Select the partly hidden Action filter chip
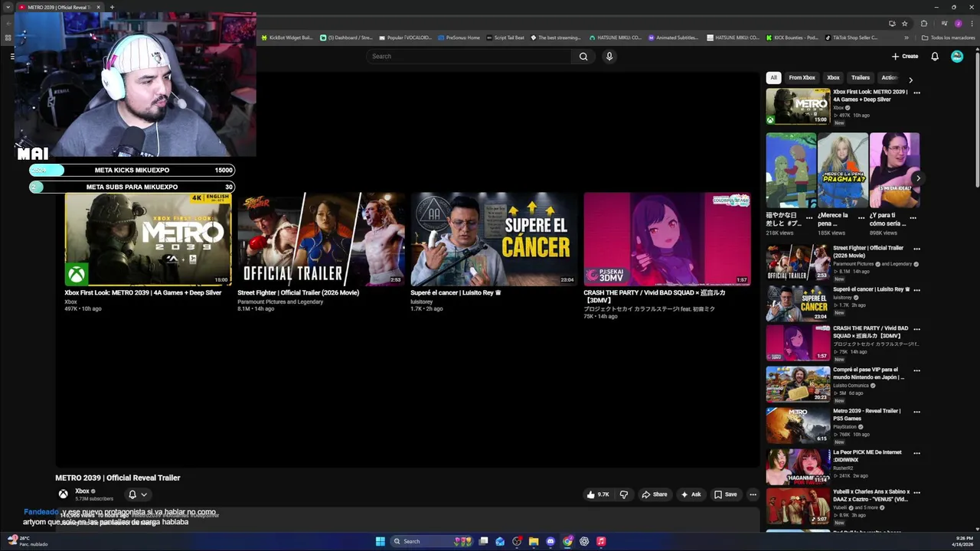Viewport: 980px width, 551px height. pos(890,77)
